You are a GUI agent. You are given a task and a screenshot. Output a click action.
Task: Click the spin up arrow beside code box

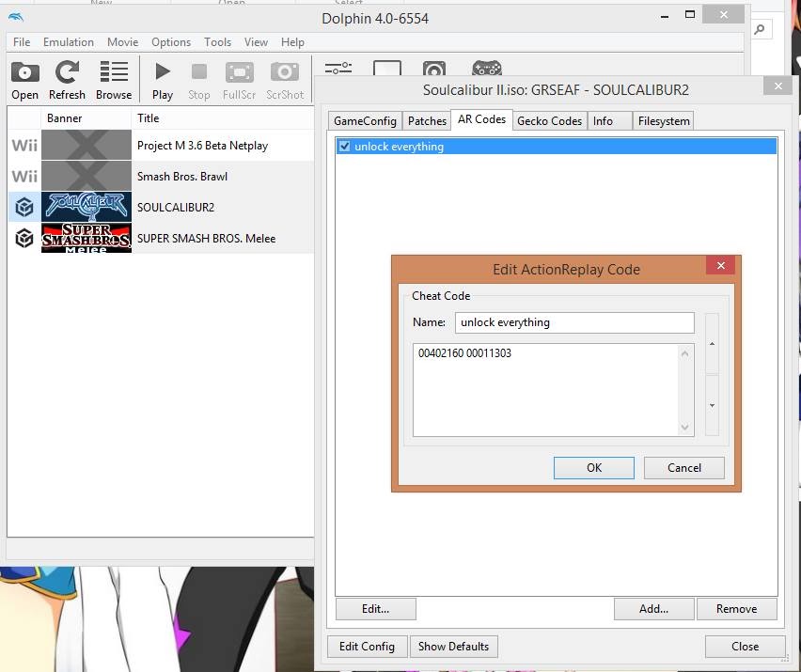712,344
